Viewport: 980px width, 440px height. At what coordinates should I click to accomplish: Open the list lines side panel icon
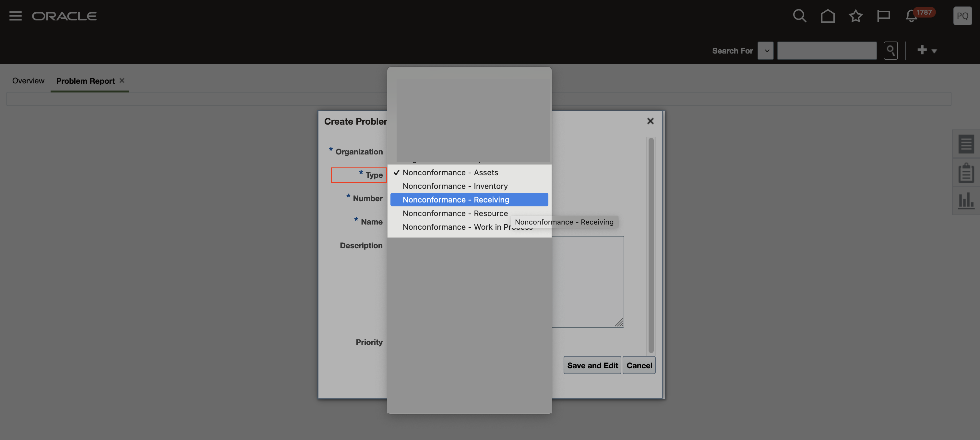966,144
